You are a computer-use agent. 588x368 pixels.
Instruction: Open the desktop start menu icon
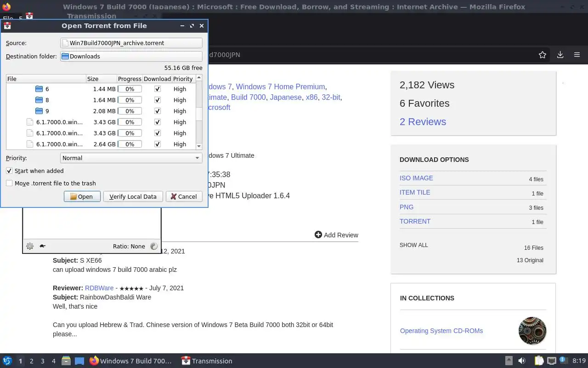(x=7, y=361)
